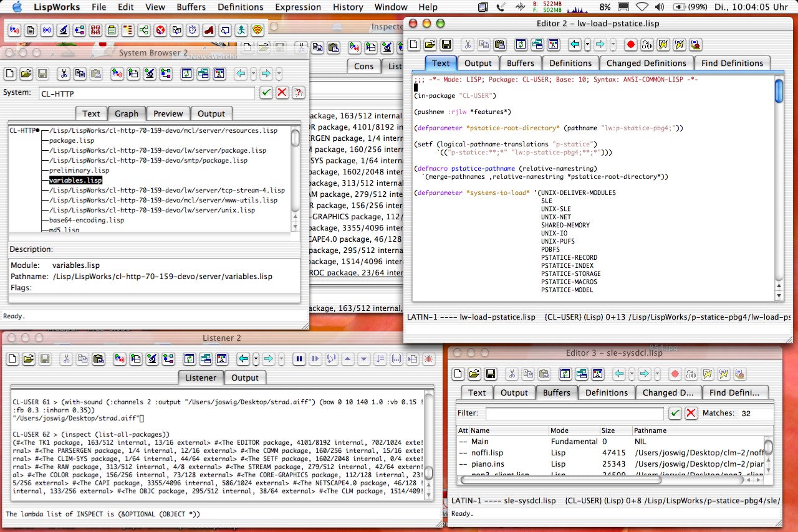The image size is (798, 532).
Task: Open the forward-history dropdown in Editor 2 toolbar
Action: tap(613, 44)
